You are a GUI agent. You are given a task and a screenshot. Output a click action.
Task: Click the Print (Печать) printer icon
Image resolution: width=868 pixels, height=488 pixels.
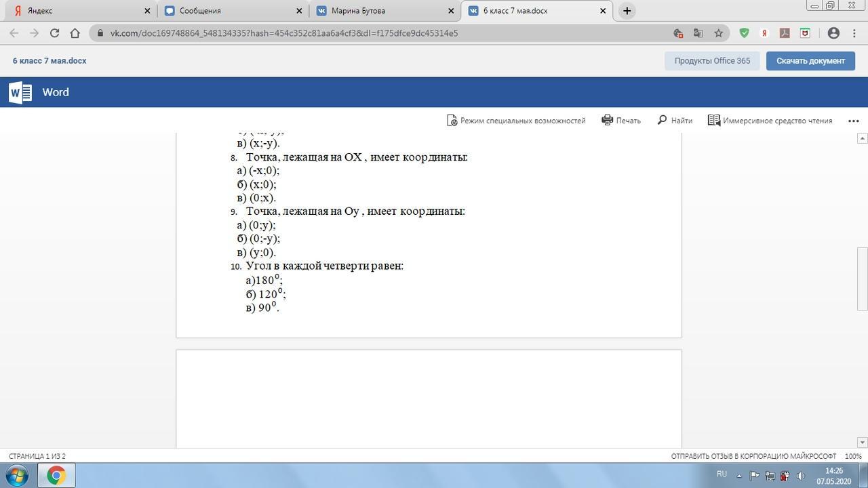(x=608, y=120)
